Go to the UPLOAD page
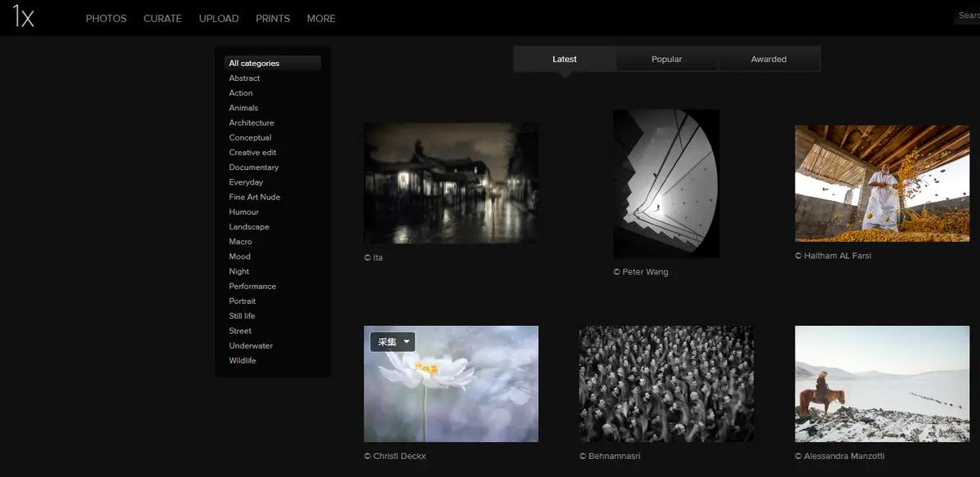Viewport: 980px width, 477px height. point(219,19)
